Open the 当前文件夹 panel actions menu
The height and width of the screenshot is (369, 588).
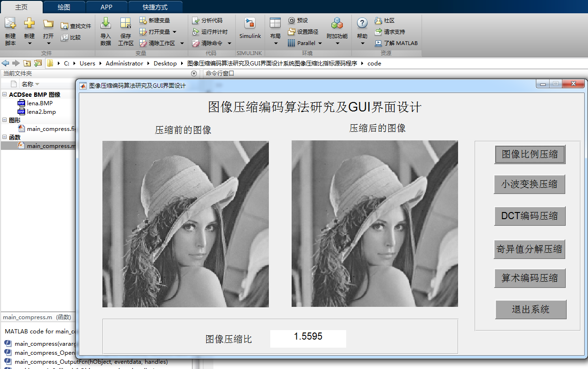[193, 74]
